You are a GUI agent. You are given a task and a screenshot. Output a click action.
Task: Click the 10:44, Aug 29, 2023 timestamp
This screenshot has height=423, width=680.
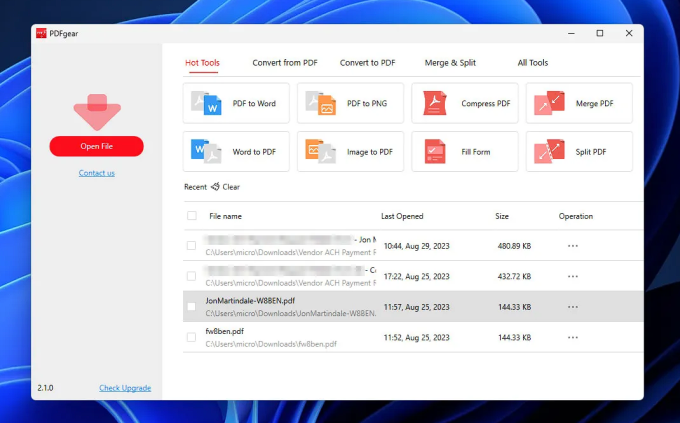417,246
